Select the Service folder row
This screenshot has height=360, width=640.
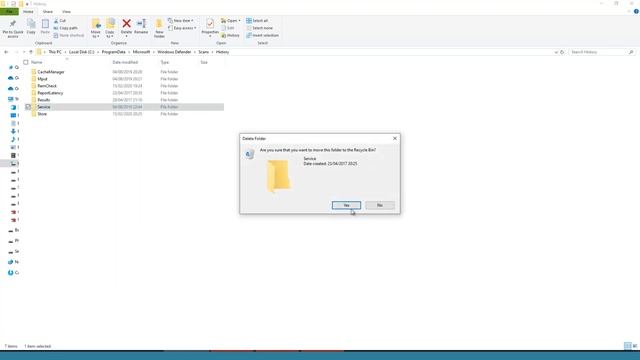(124, 107)
